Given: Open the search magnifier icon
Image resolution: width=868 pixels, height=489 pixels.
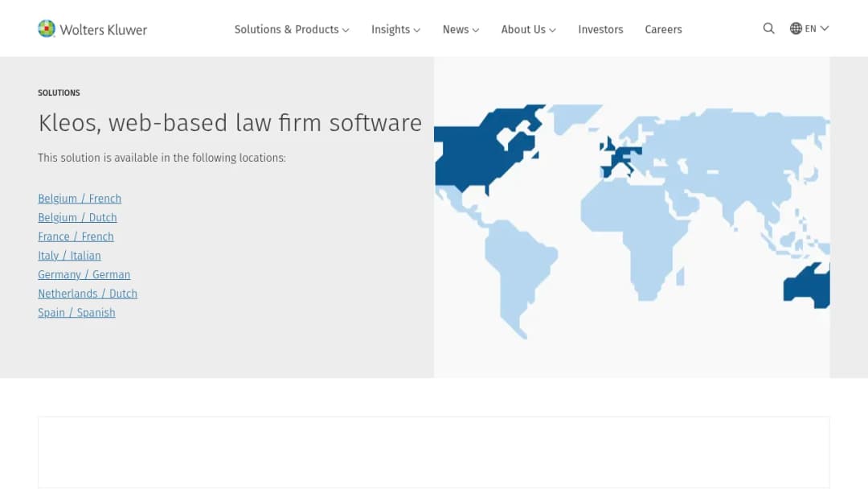Looking at the screenshot, I should [x=768, y=28].
